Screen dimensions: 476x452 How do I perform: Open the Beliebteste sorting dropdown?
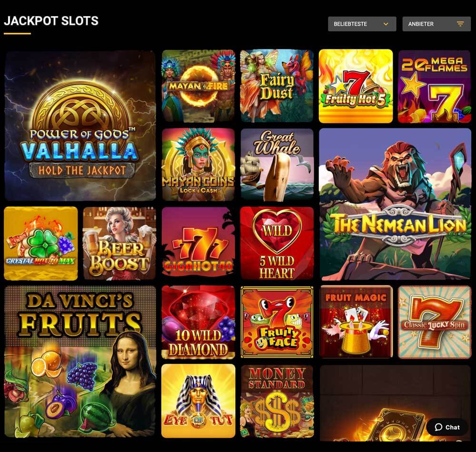pyautogui.click(x=362, y=24)
